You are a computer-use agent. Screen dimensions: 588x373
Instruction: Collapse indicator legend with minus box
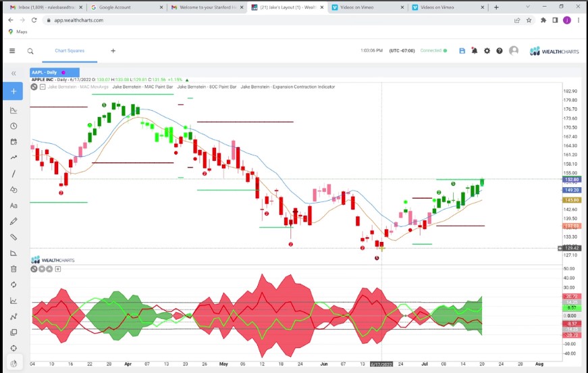[x=43, y=86]
